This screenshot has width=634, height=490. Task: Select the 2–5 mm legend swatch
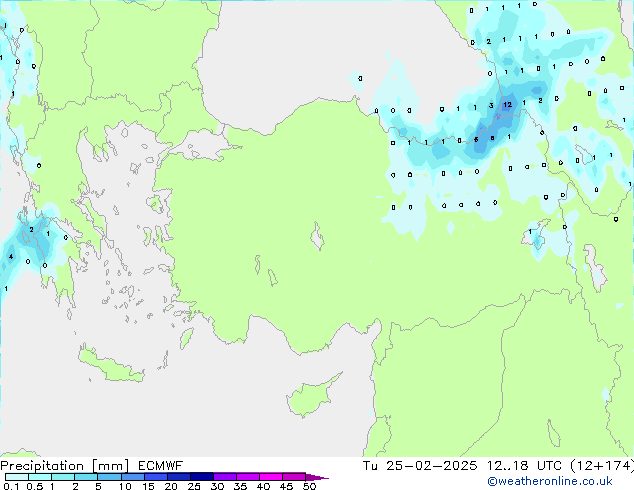[x=86, y=477]
